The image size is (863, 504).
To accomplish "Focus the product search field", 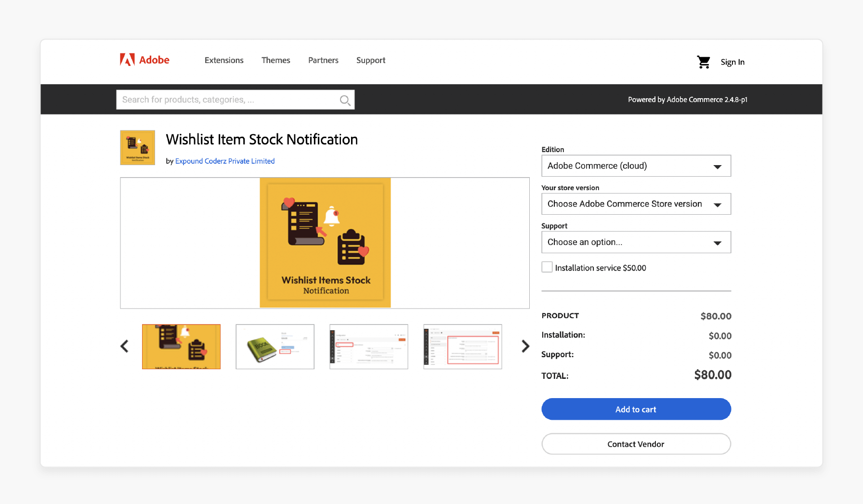I will (235, 100).
